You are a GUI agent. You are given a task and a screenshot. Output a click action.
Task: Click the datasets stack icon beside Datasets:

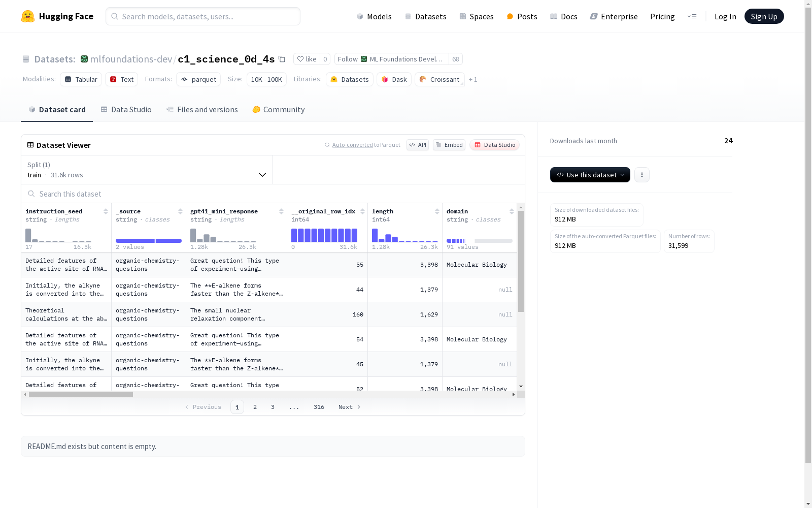pyautogui.click(x=26, y=59)
